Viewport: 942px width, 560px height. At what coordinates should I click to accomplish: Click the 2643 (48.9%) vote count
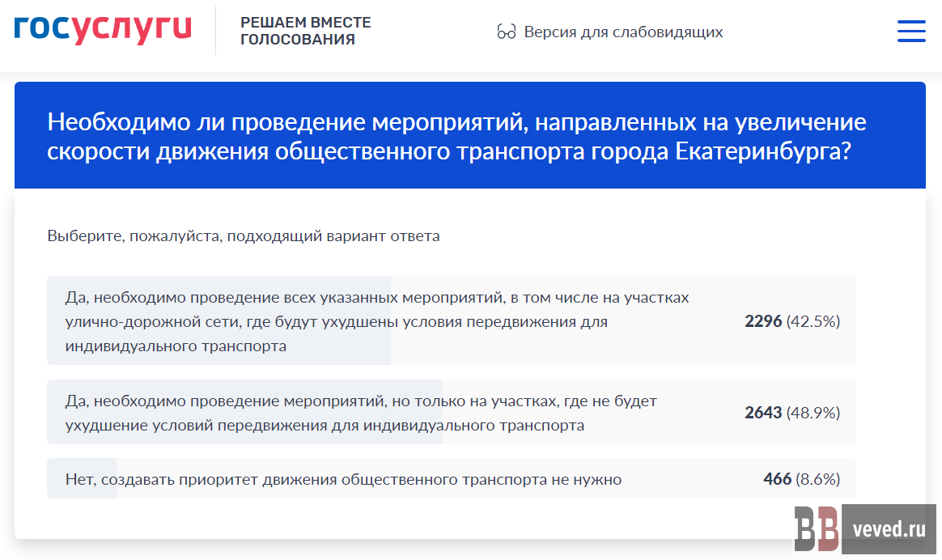click(x=792, y=413)
